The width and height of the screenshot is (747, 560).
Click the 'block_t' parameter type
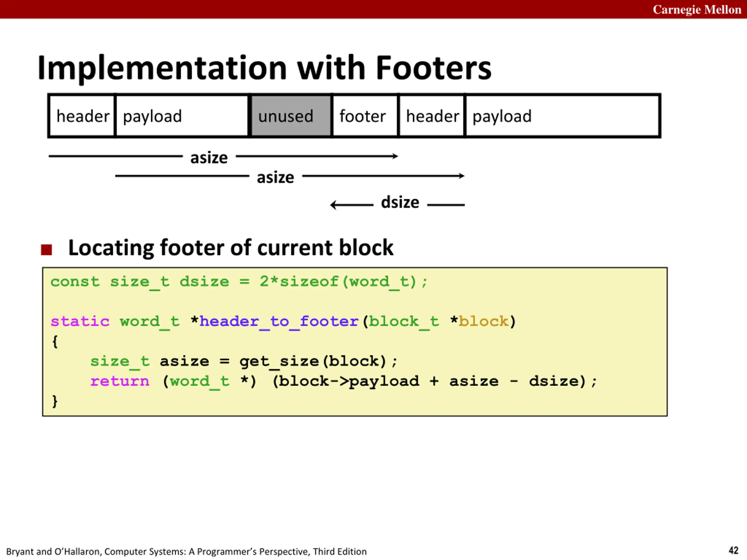coord(404,321)
